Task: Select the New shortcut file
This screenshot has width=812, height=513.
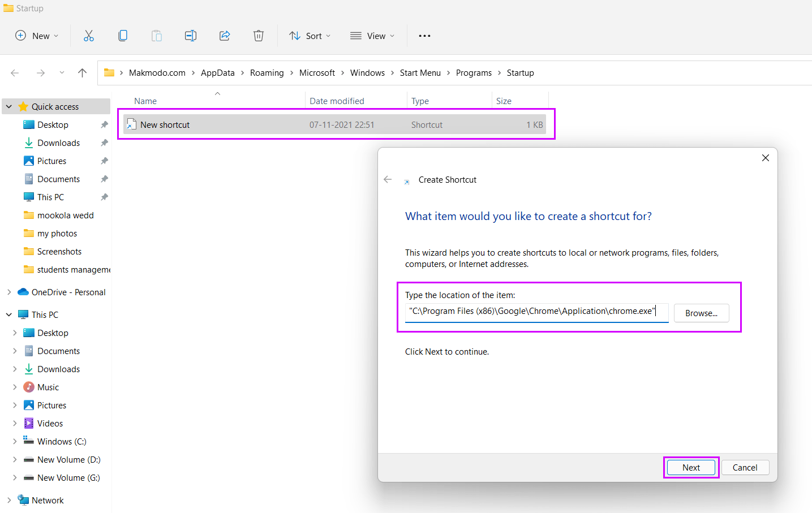Action: click(165, 125)
